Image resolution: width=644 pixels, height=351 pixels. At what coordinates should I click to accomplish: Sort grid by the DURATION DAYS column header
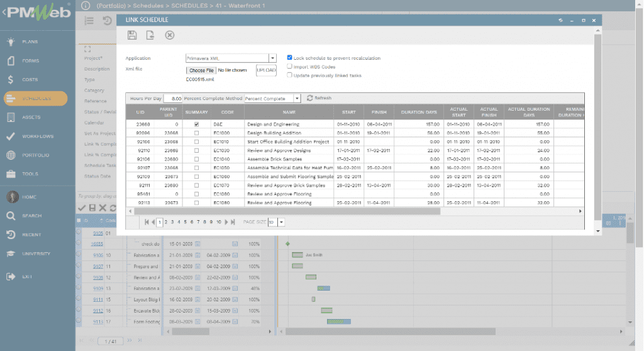[419, 112]
